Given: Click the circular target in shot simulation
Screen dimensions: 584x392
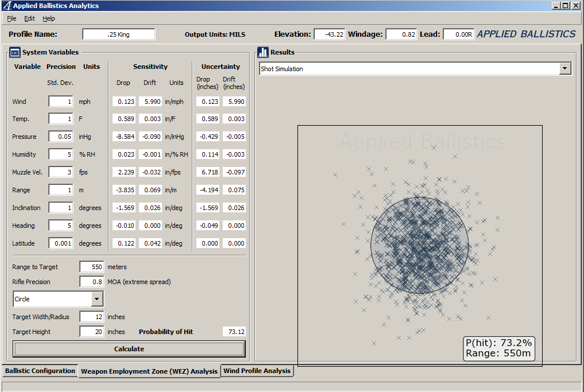Looking at the screenshot, I should [420, 245].
